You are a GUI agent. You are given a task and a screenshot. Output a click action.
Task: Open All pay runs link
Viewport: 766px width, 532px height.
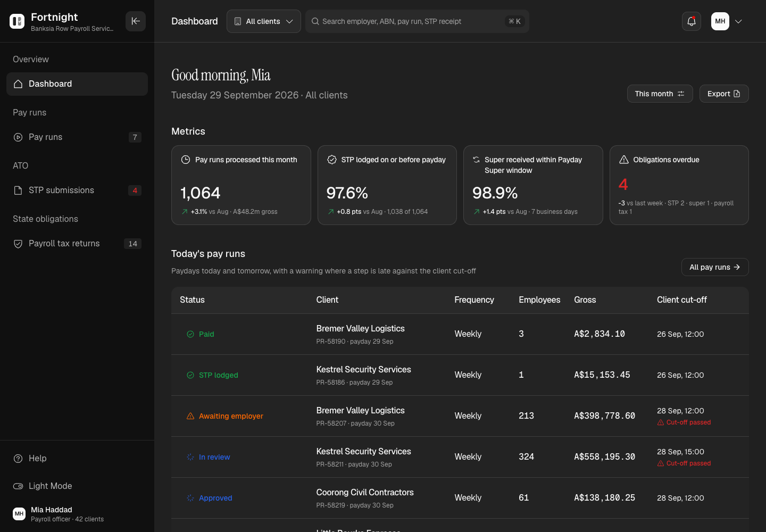tap(715, 267)
